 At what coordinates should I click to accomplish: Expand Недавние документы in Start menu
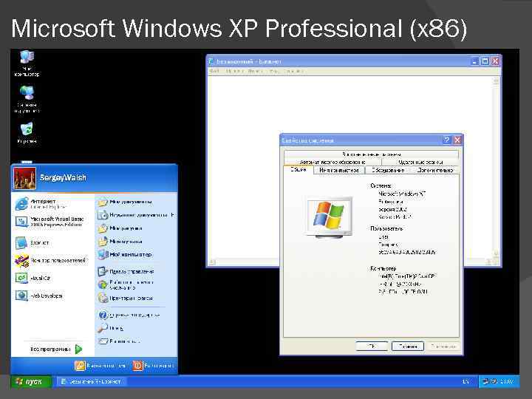click(x=137, y=215)
